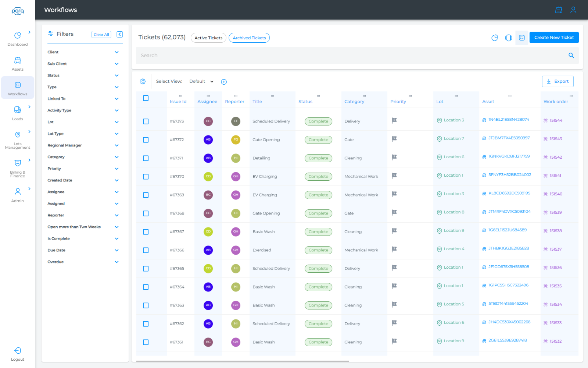Viewport: 588px width, 368px height.
Task: Click the search magnifier icon
Action: tap(571, 55)
